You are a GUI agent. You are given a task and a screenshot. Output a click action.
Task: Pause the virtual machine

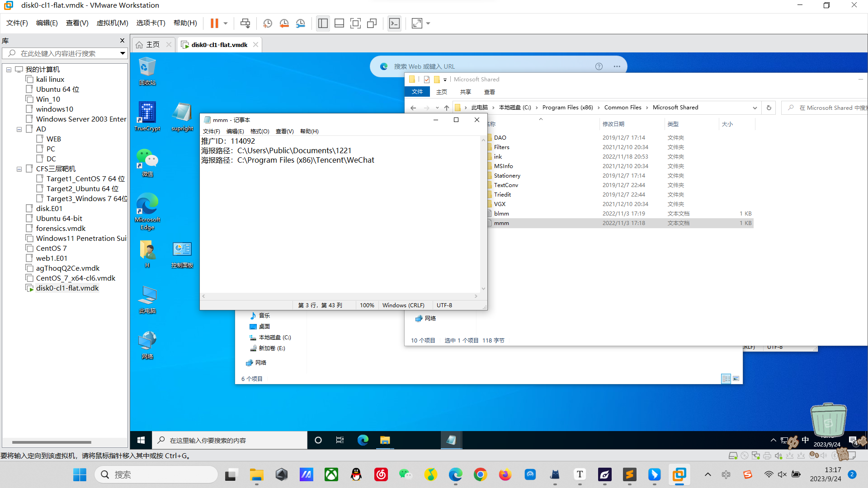click(214, 23)
